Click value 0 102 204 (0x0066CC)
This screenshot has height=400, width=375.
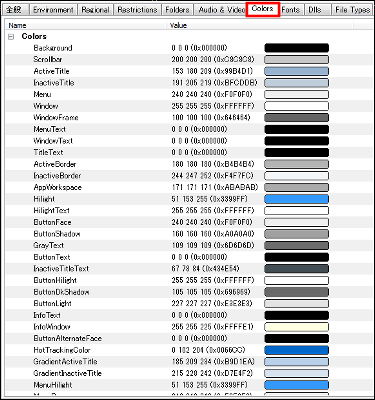(x=209, y=350)
